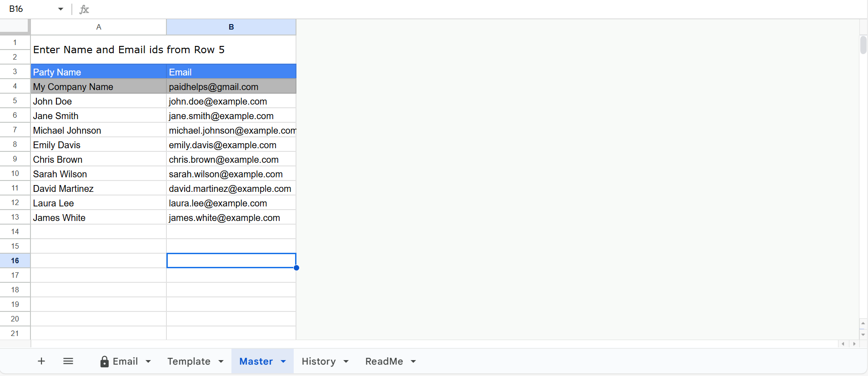The image size is (868, 376).
Task: Click into the formula bar field
Action: tap(477, 9)
